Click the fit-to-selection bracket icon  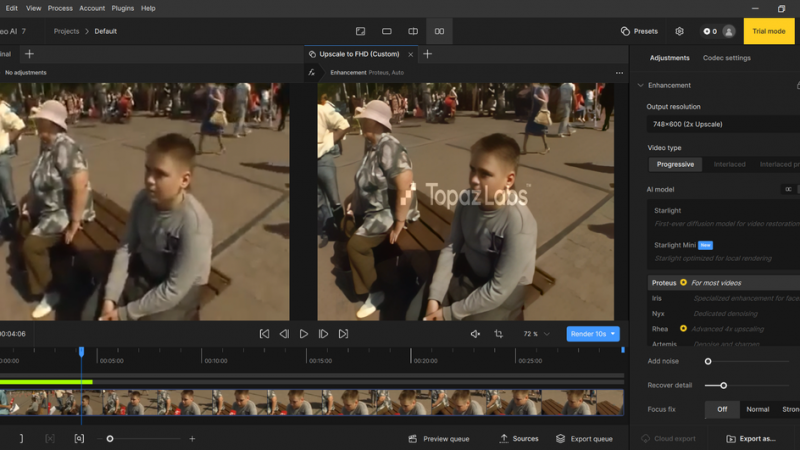[x=79, y=438]
